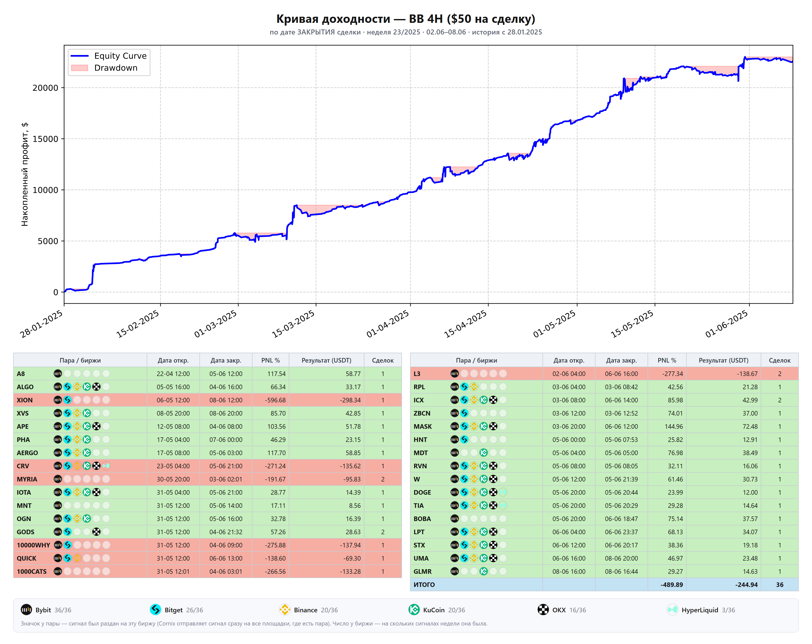This screenshot has width=812, height=644.
Task: Click the 'Дата закр.' header in left table
Action: (x=226, y=360)
